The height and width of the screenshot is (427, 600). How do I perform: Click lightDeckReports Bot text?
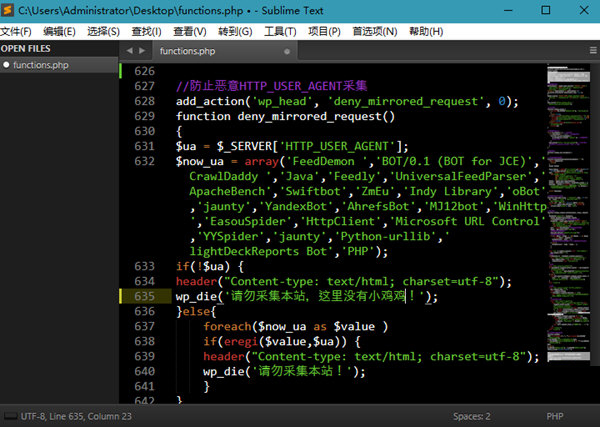pos(258,251)
